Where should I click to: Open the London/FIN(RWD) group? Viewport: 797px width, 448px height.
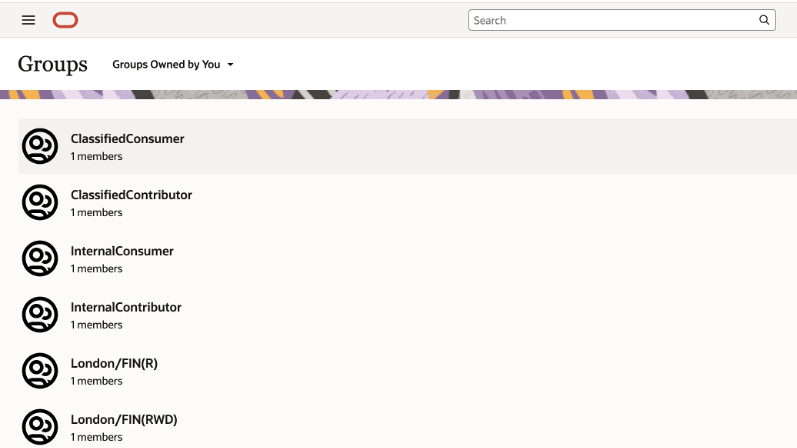(x=124, y=419)
